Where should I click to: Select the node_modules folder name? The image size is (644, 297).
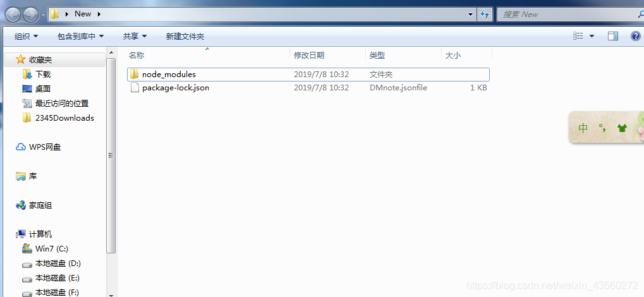coord(169,75)
